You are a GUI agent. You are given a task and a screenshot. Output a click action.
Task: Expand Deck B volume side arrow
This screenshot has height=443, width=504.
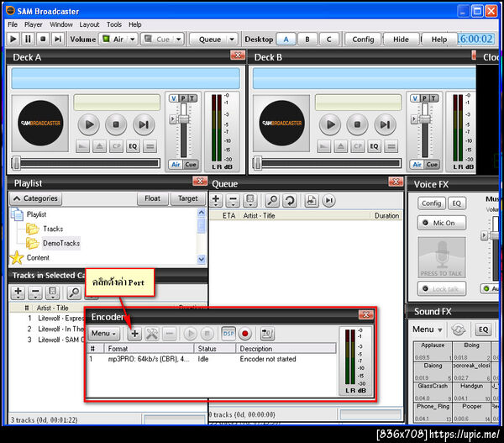point(414,119)
